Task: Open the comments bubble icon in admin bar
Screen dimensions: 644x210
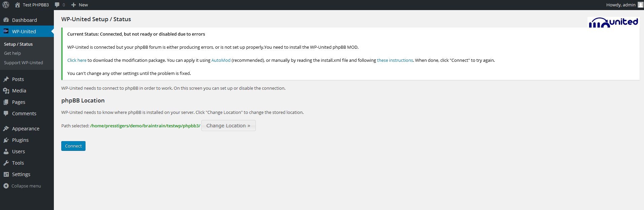Action: (x=57, y=5)
